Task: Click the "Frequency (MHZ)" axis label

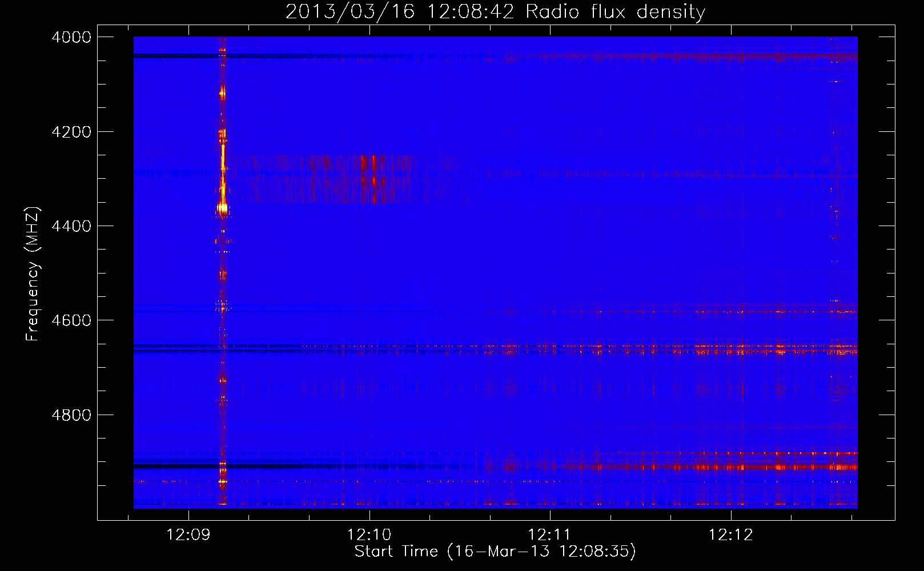Action: [x=33, y=274]
